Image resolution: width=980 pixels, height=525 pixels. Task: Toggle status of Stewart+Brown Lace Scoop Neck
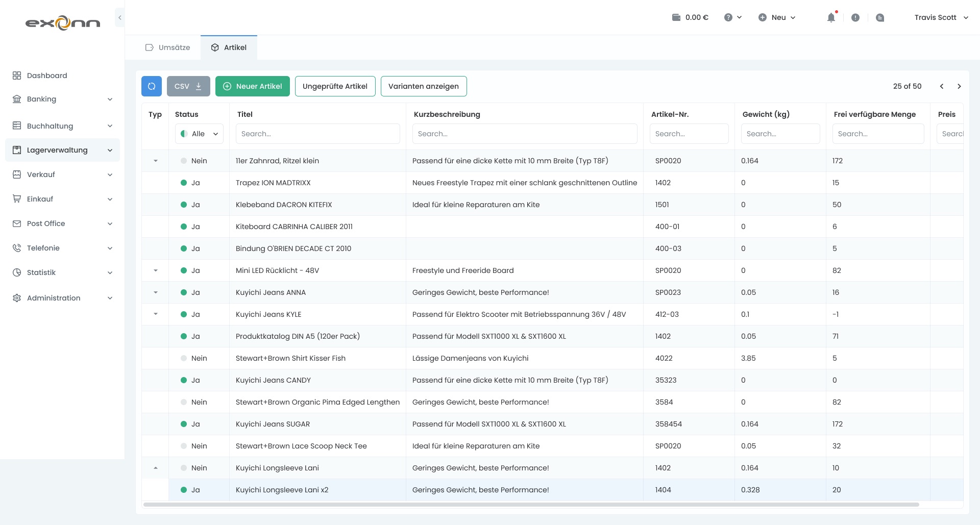click(184, 446)
